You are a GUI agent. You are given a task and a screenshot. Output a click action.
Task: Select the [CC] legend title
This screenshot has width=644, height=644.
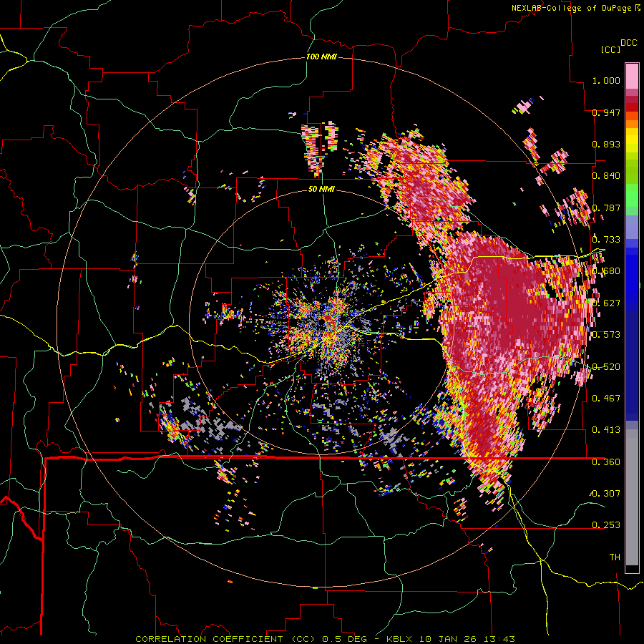pyautogui.click(x=610, y=49)
